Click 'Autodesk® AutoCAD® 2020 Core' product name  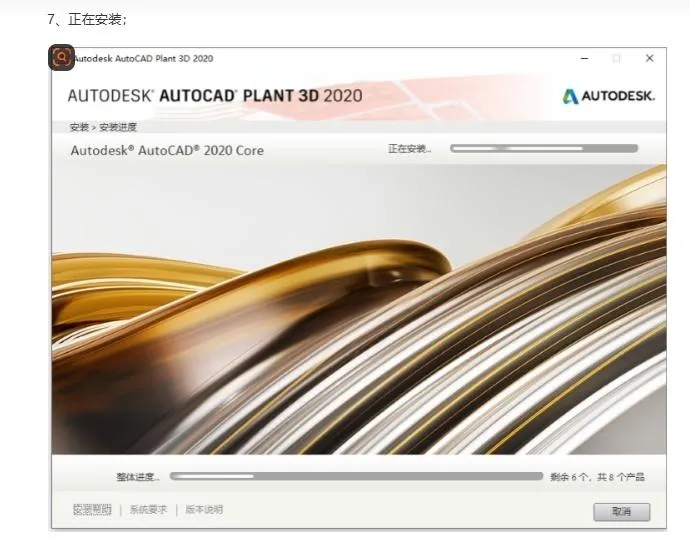pos(167,151)
